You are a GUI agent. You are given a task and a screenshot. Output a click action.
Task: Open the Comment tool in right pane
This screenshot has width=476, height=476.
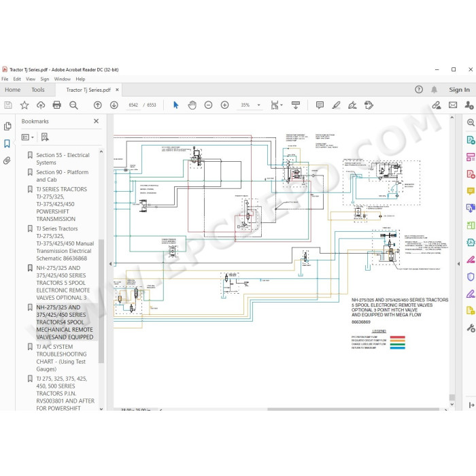(471, 191)
